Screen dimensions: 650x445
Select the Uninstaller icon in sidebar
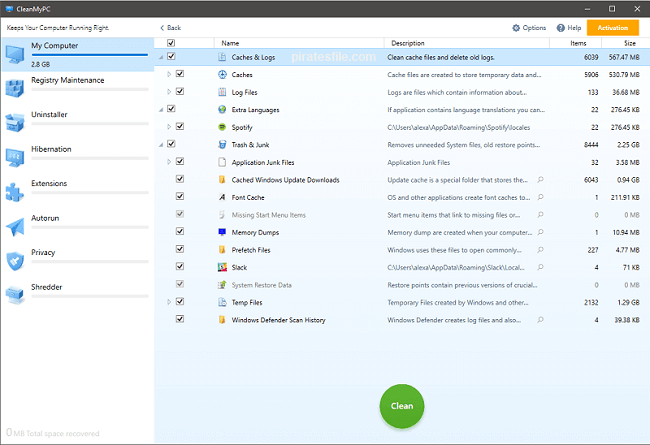click(x=15, y=122)
